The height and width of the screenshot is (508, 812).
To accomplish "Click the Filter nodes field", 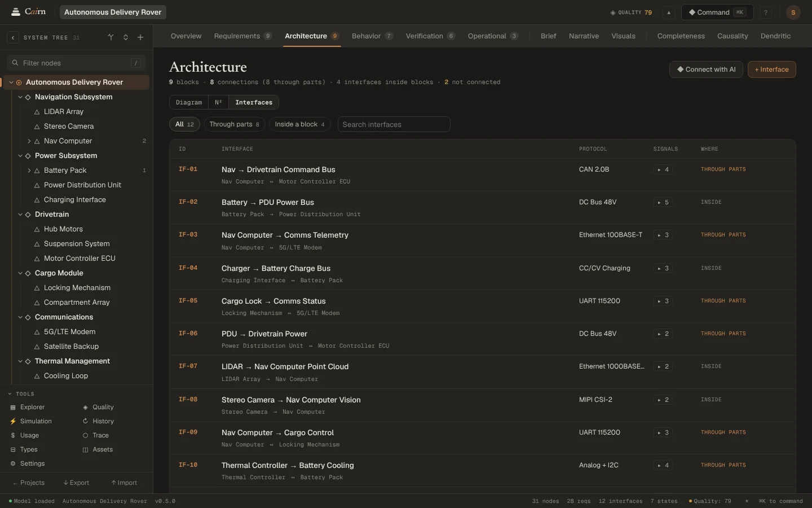I will pyautogui.click(x=76, y=63).
